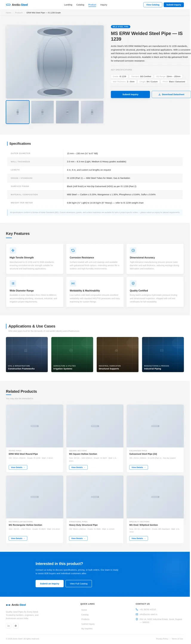This screenshot has height=644, width=191.
Task: Click the refresh-arrows Corrosion Resistance icon
Action: pos(73,250)
